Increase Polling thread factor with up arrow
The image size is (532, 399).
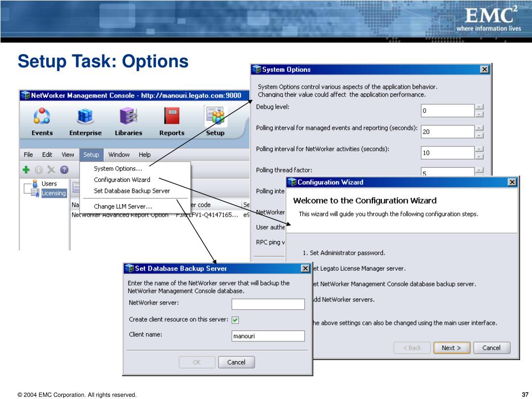coord(479,170)
